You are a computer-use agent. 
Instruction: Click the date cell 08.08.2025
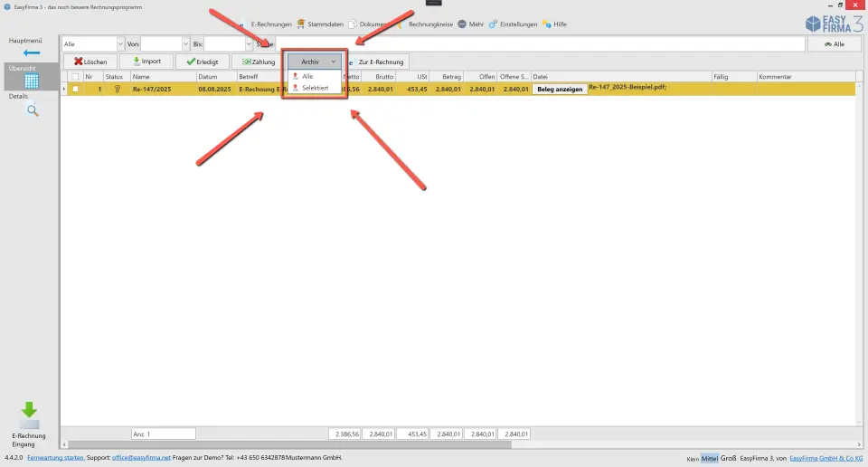(215, 89)
